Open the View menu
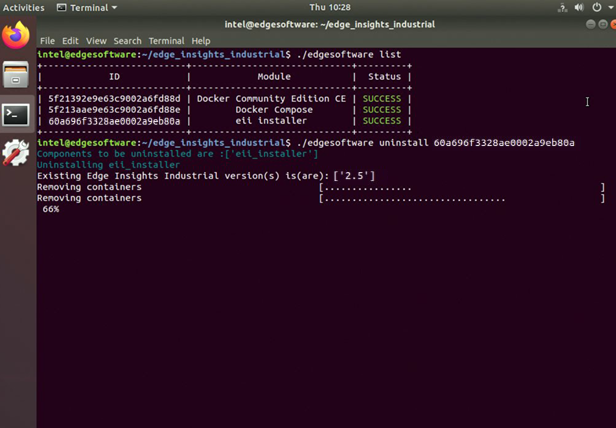Viewport: 616px width, 428px height. (x=96, y=41)
